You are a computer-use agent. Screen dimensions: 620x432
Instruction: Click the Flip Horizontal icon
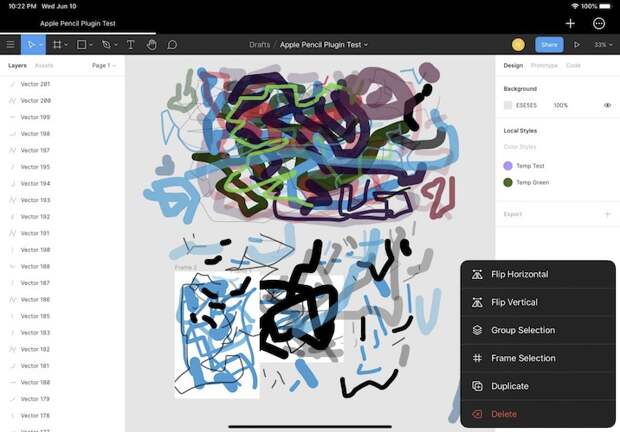477,274
